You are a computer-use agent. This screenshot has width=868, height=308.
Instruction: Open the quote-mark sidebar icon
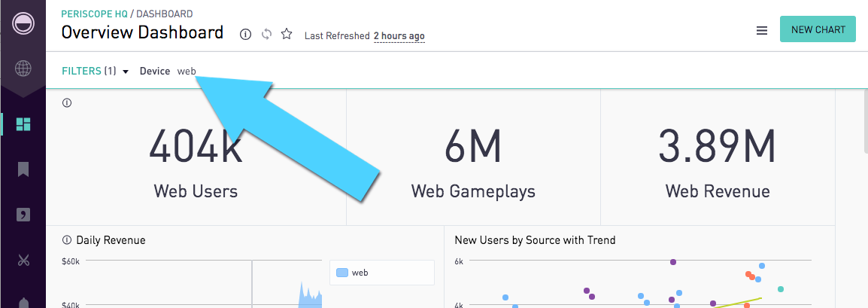[x=23, y=215]
